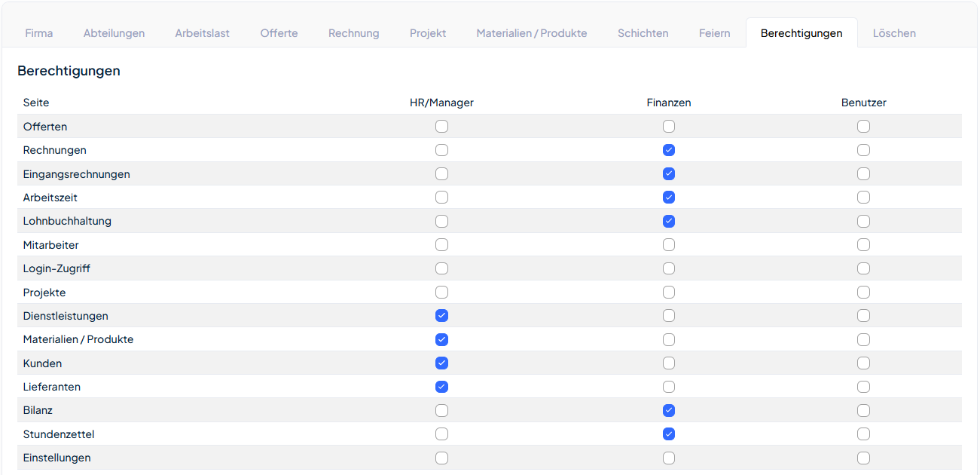Tick Einstellungen checkbox for HR/Manager

tap(441, 458)
